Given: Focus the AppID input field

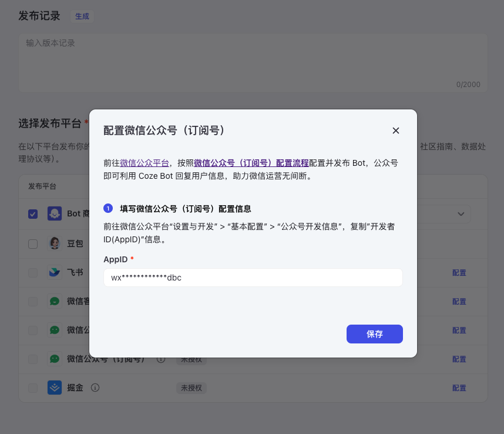Looking at the screenshot, I should (x=253, y=278).
